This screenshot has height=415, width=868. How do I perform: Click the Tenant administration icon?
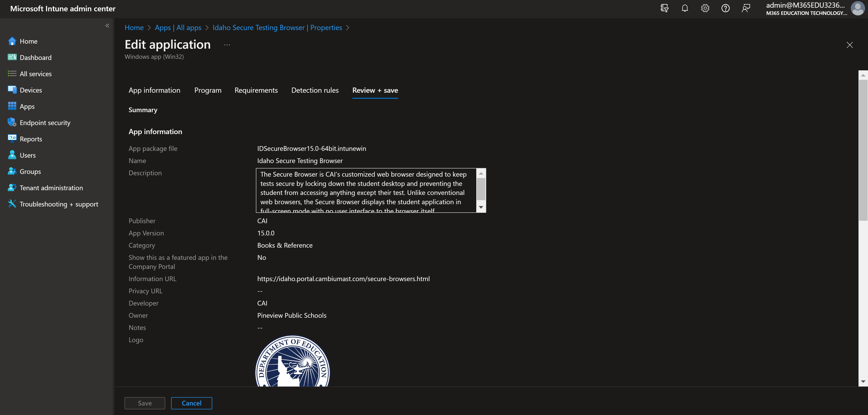[x=12, y=187]
